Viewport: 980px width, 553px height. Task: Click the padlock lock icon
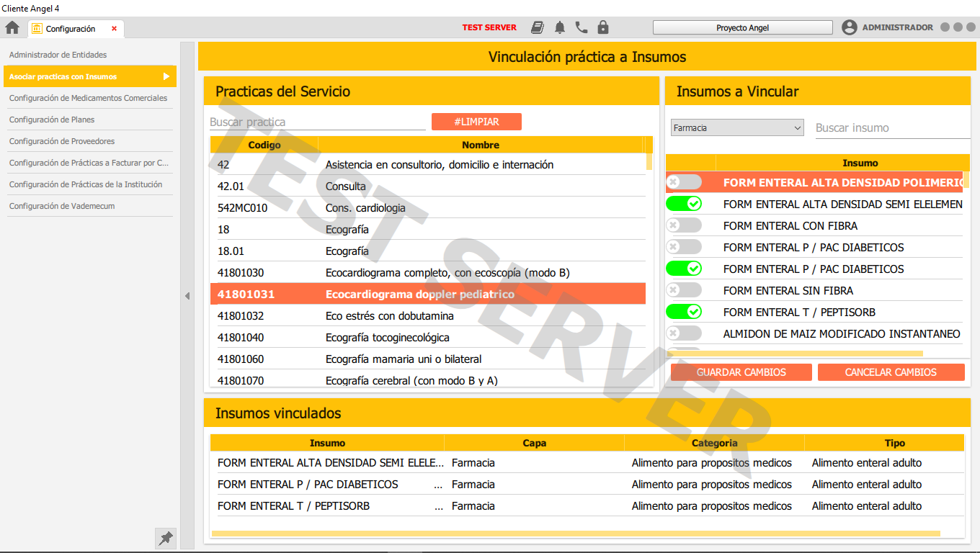click(603, 28)
